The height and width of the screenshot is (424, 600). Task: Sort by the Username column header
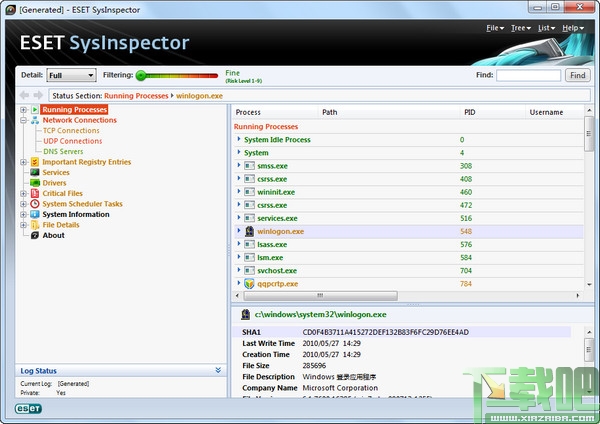tap(554, 112)
